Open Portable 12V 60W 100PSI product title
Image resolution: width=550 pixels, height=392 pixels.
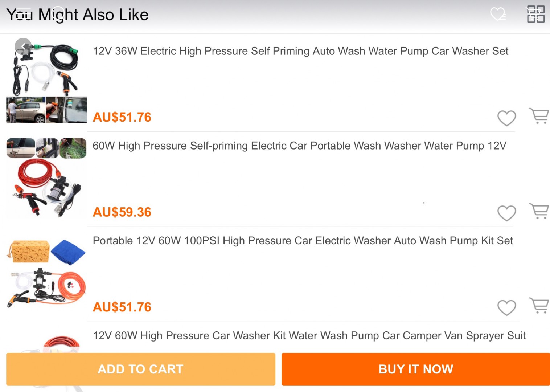(x=303, y=241)
